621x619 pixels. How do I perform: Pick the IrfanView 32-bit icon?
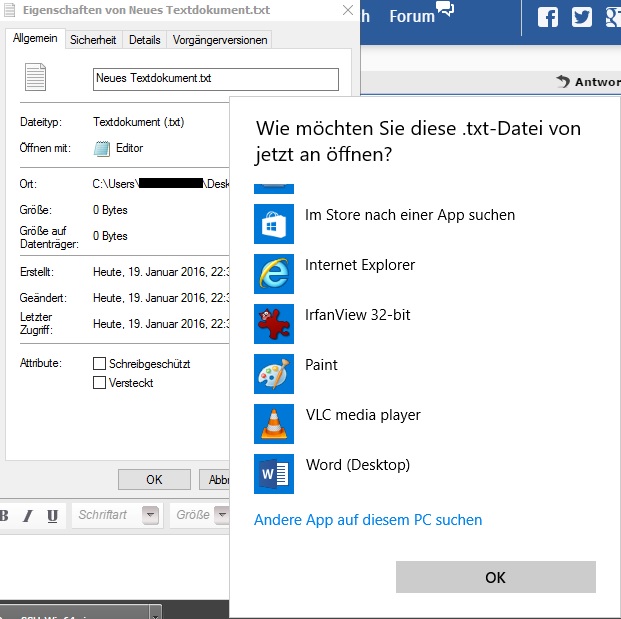click(x=274, y=324)
